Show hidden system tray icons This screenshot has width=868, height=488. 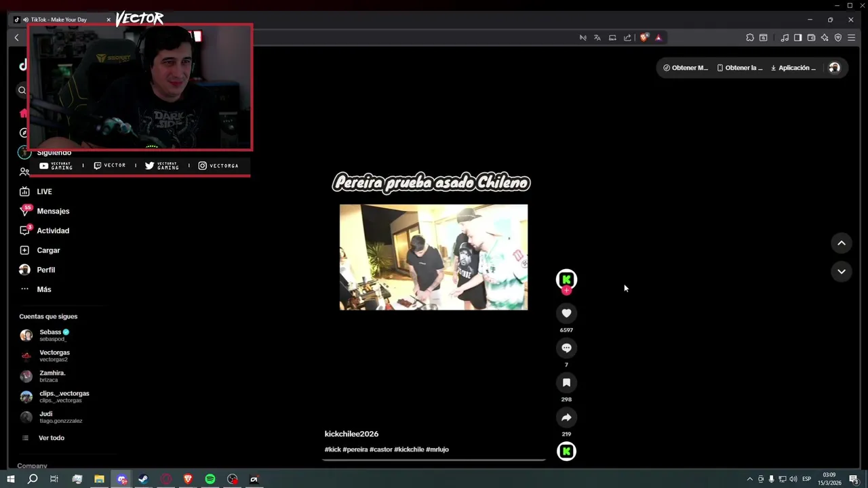tap(749, 479)
